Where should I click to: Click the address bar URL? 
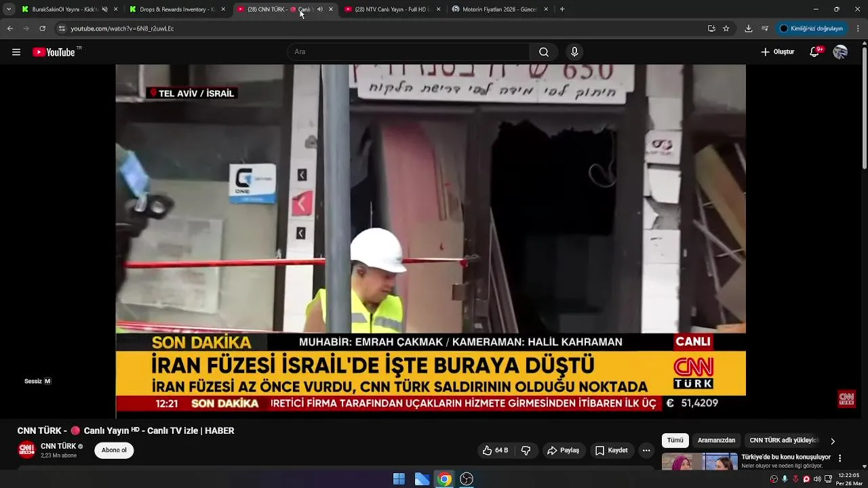122,28
